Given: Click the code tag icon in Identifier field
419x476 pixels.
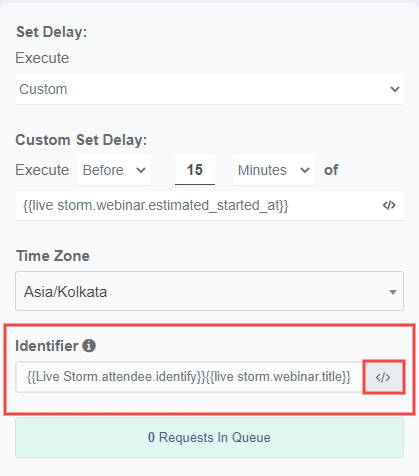Looking at the screenshot, I should pyautogui.click(x=383, y=377).
